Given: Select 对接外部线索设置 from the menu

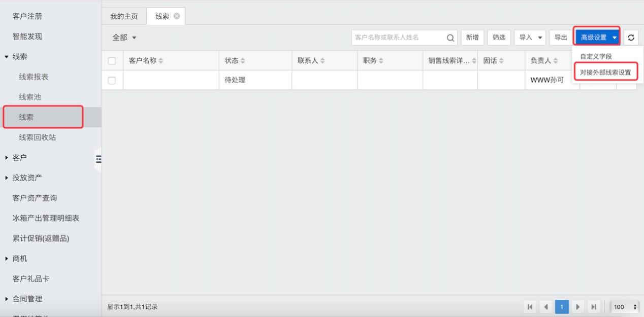Looking at the screenshot, I should 605,73.
